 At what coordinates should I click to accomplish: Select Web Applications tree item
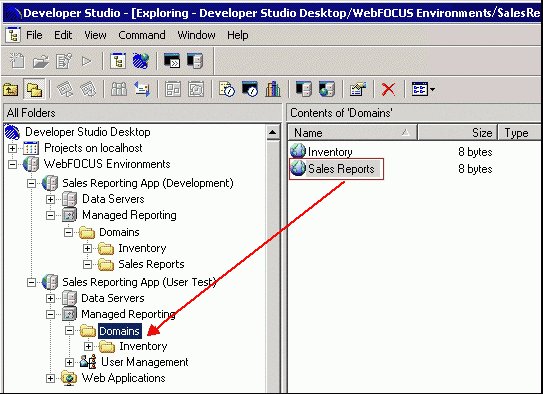click(x=123, y=378)
